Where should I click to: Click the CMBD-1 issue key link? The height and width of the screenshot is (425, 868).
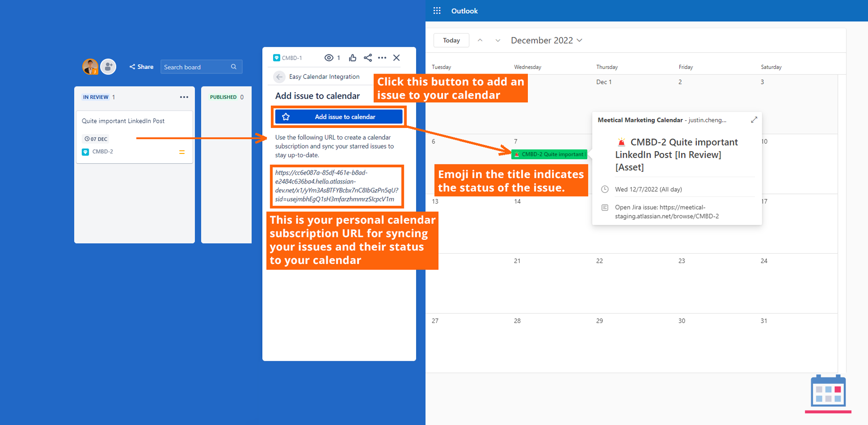pyautogui.click(x=292, y=58)
